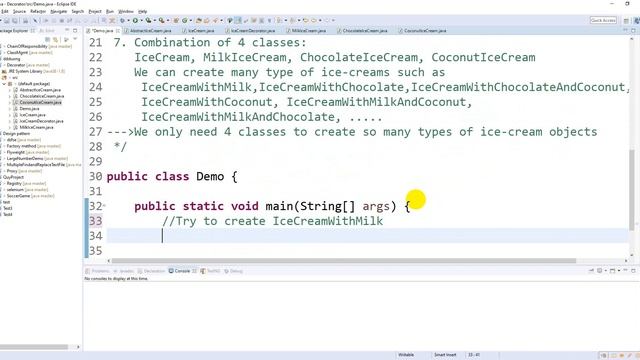Select the QuyProject tree entry

(13, 177)
